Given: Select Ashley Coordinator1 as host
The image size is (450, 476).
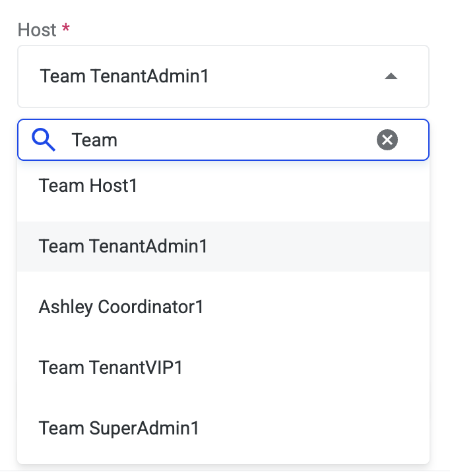Looking at the screenshot, I should tap(121, 307).
